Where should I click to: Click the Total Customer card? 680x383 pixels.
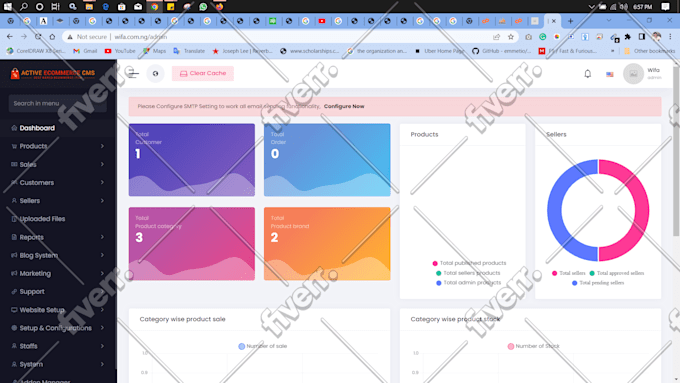tap(192, 160)
